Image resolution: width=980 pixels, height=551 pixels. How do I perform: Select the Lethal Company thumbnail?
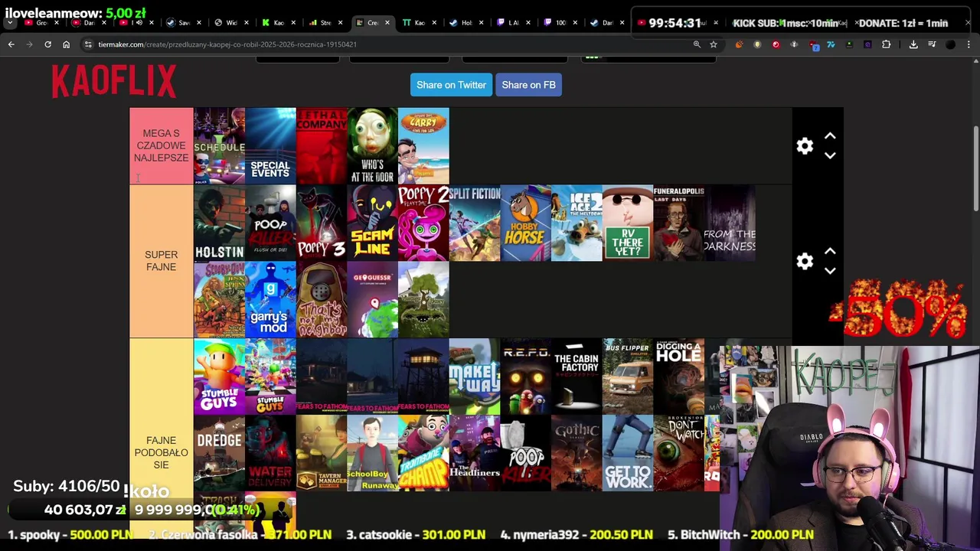click(322, 146)
